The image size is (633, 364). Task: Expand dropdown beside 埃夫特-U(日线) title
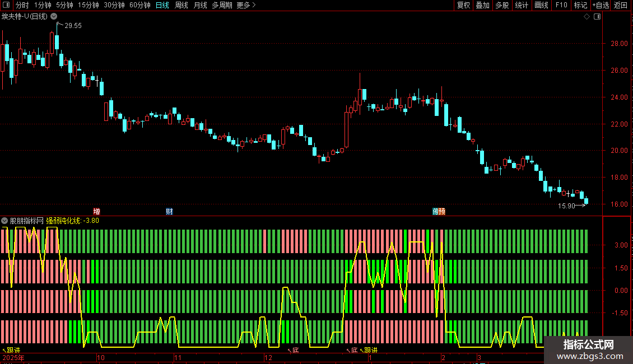(54, 17)
